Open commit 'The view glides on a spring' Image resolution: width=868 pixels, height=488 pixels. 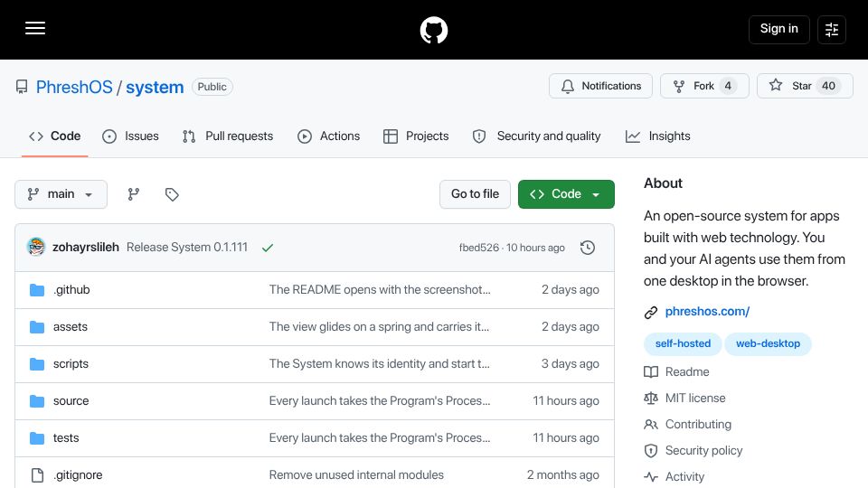(379, 327)
